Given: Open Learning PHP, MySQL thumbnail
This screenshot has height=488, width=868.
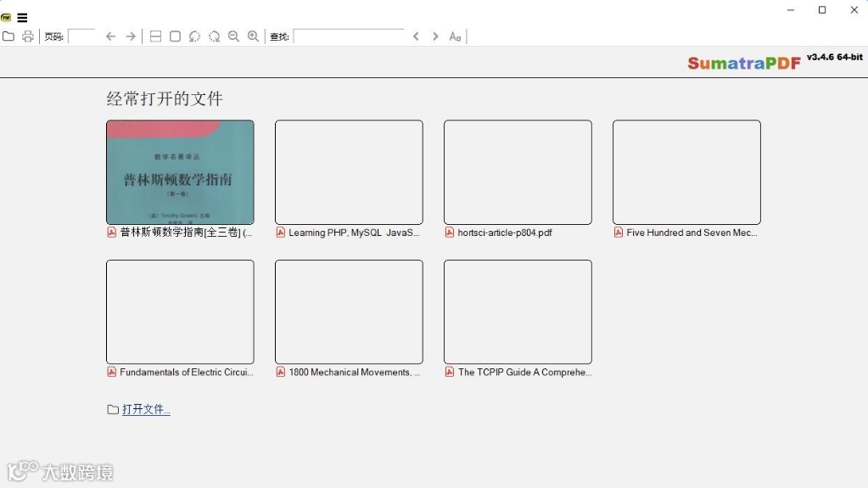Looking at the screenshot, I should (x=349, y=172).
